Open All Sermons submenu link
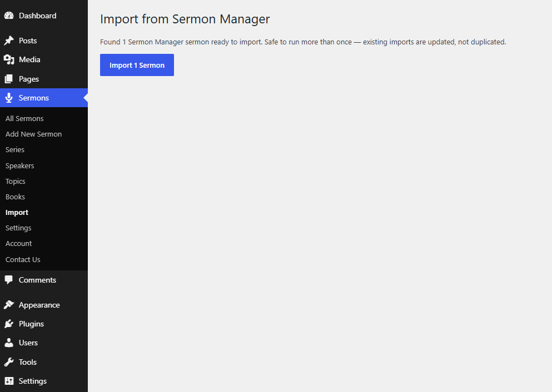552x392 pixels. tap(24, 118)
